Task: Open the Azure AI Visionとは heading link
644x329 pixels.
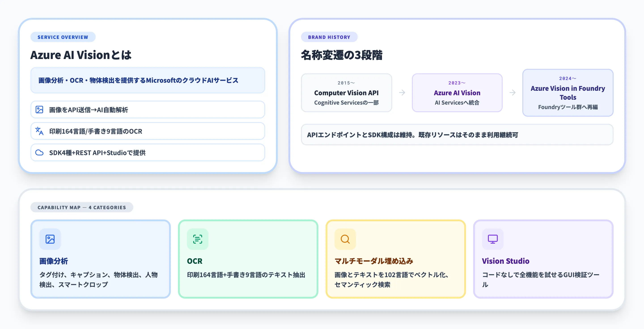Action: pyautogui.click(x=81, y=55)
